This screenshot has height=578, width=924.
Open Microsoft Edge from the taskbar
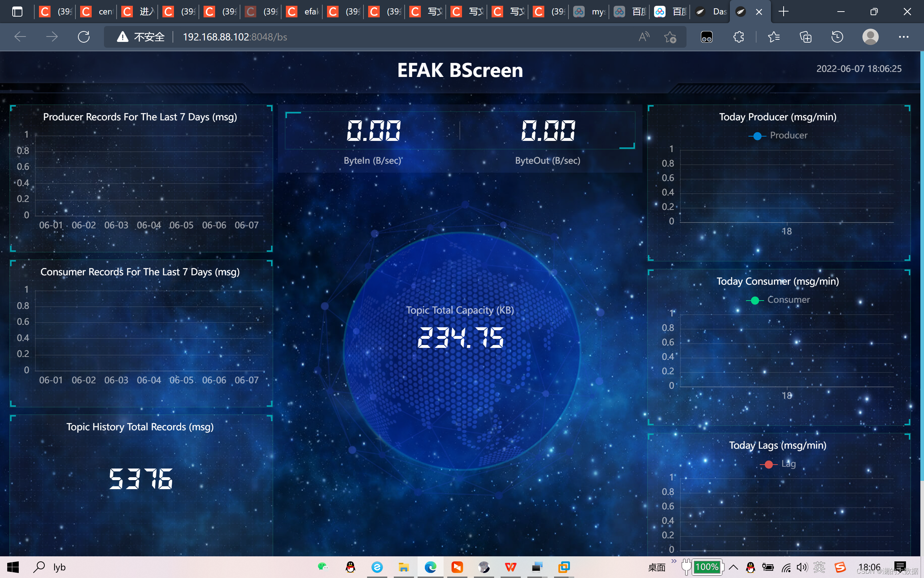[430, 567]
